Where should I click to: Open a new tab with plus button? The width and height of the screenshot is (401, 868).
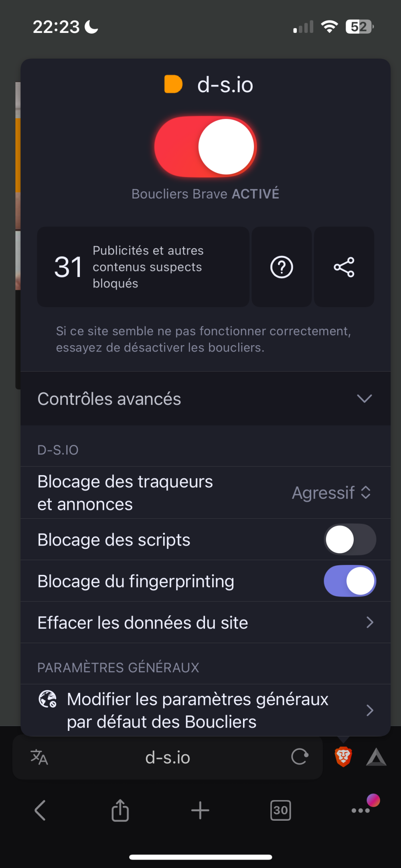coord(200,810)
